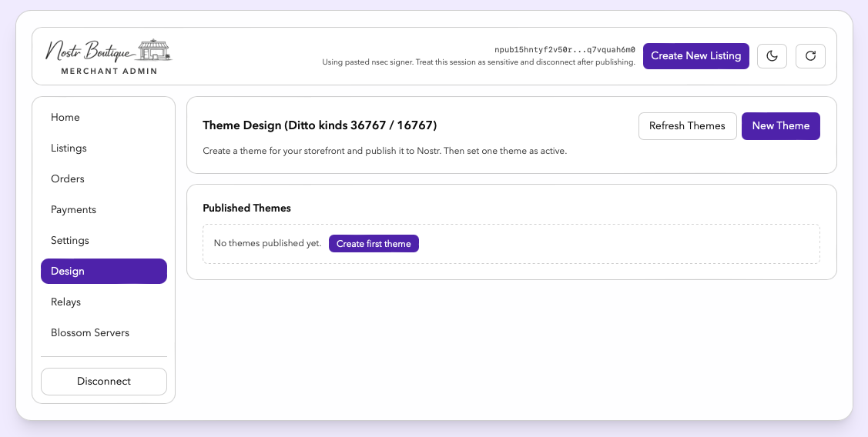Click the pasted nsec signer warning text
The width and height of the screenshot is (868, 437).
tap(478, 62)
